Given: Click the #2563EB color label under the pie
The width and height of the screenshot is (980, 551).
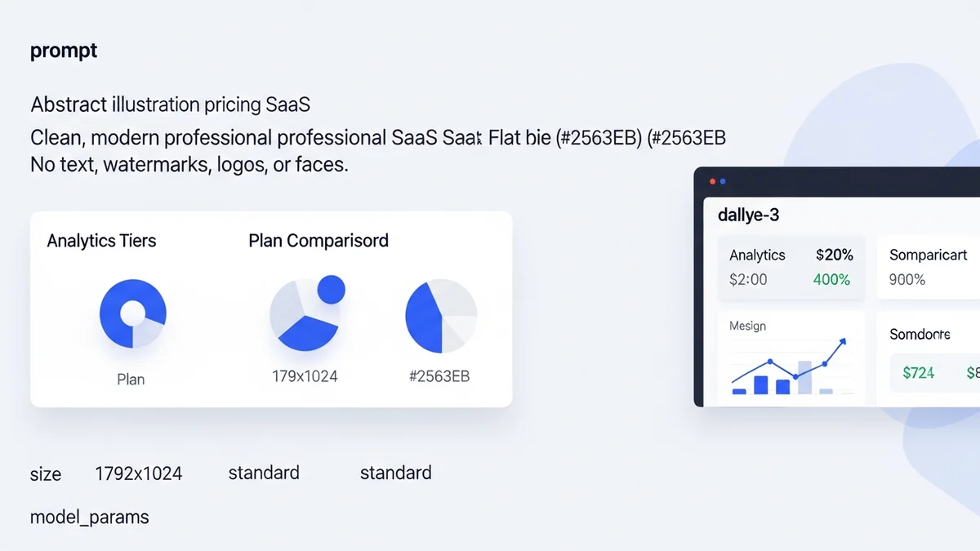Looking at the screenshot, I should point(439,376).
